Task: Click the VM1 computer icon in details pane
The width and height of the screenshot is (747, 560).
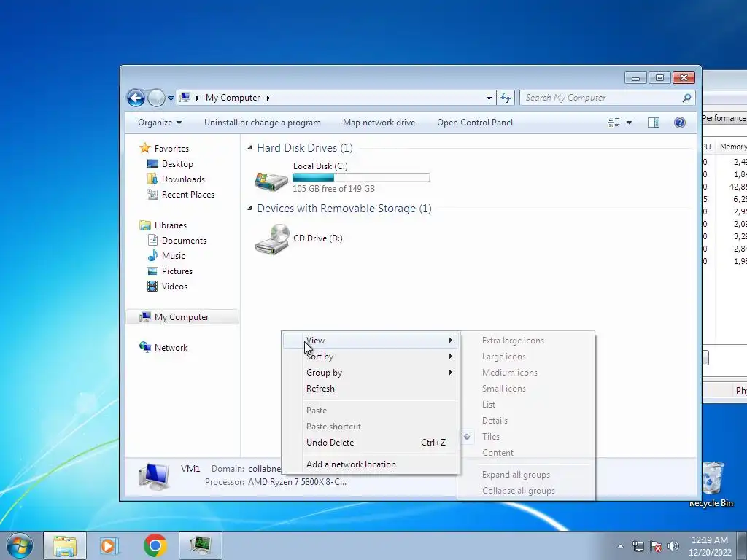Action: pos(155,476)
